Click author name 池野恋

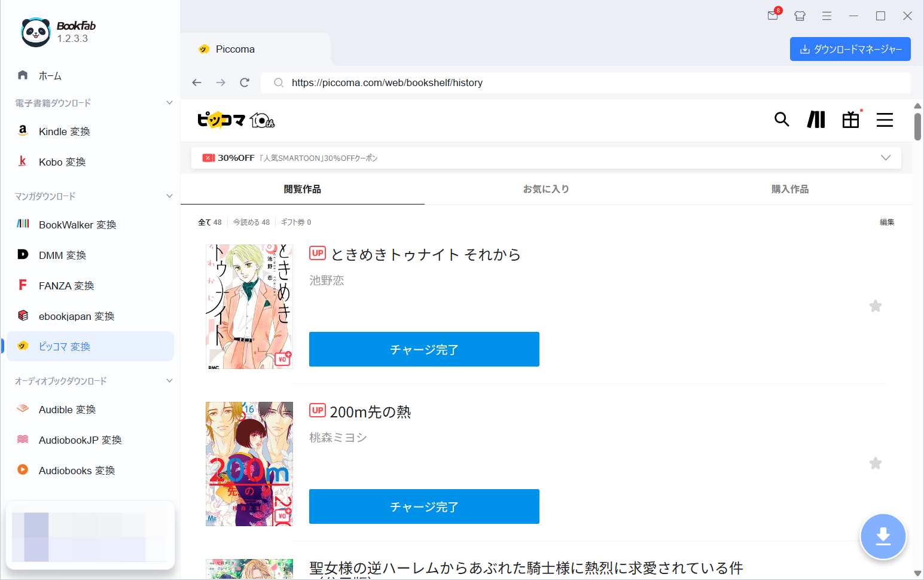[x=327, y=280]
